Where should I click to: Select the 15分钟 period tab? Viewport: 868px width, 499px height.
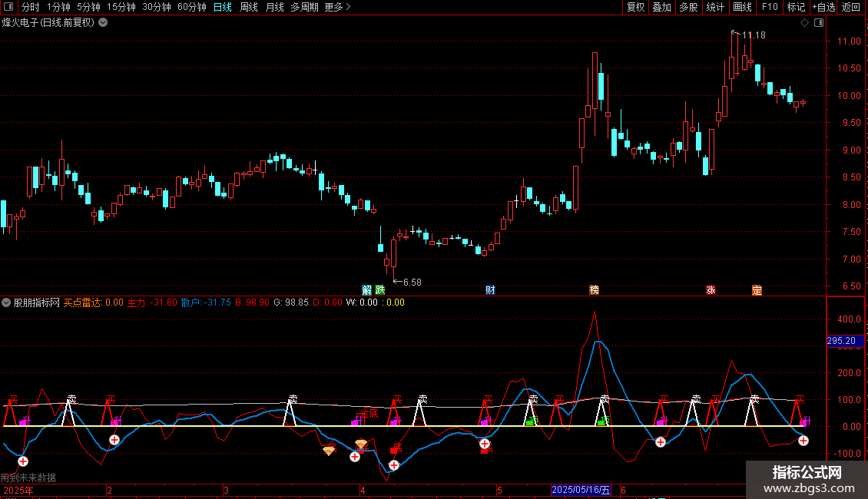[x=121, y=7]
